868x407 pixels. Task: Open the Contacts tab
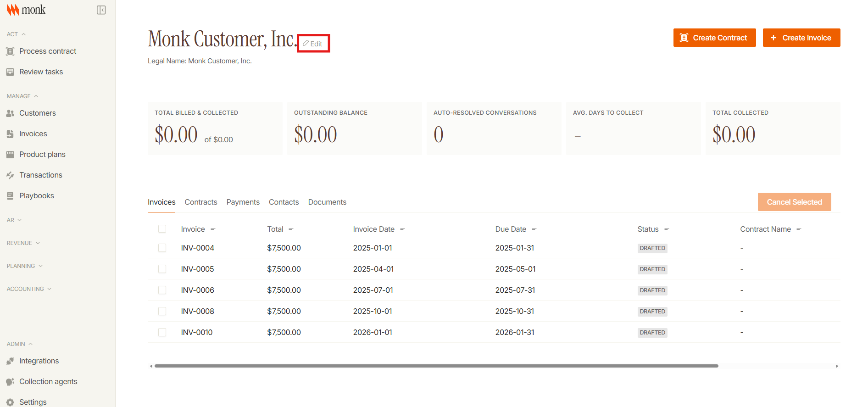click(284, 202)
